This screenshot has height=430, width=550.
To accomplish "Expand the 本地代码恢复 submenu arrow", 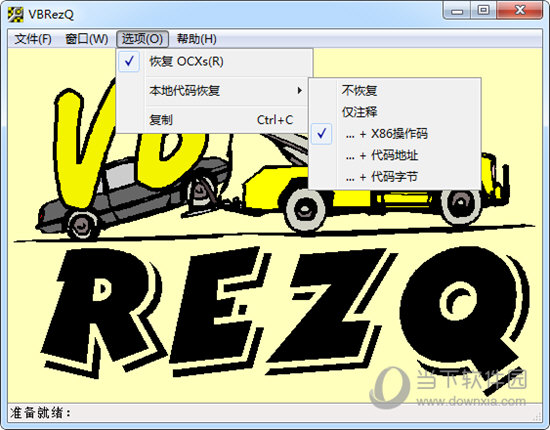I will tap(299, 91).
